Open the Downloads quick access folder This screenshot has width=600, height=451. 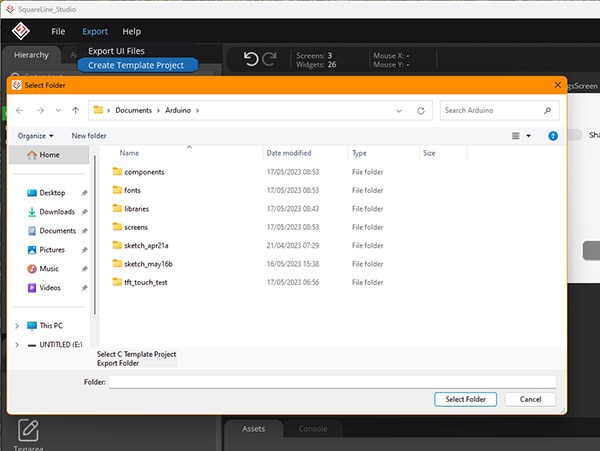click(56, 212)
